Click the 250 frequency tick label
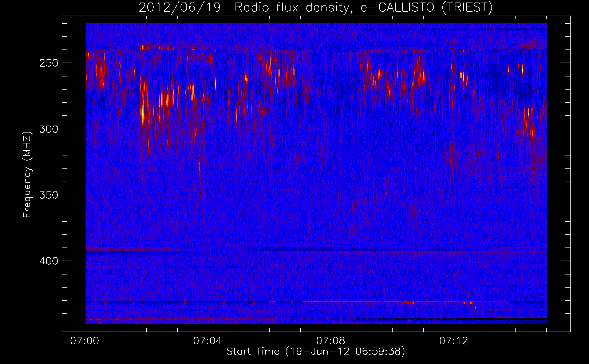Viewport: 589px width, 364px height. [x=49, y=63]
